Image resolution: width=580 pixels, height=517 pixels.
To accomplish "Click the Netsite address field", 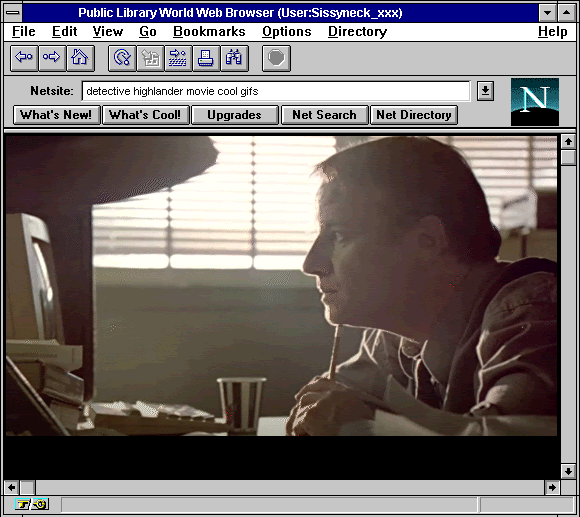I will [276, 91].
